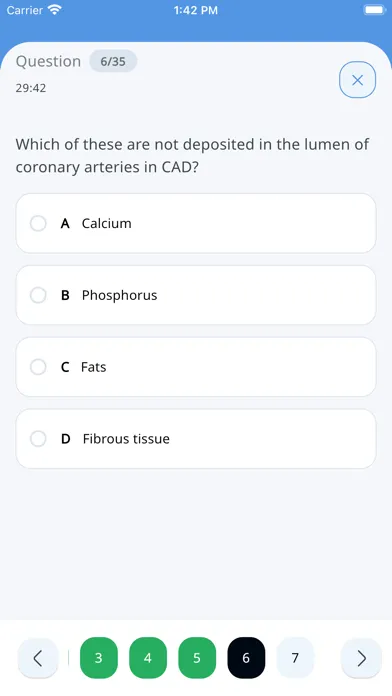Image resolution: width=392 pixels, height=696 pixels.
Task: Select the radio button for Calcium
Action: (38, 223)
